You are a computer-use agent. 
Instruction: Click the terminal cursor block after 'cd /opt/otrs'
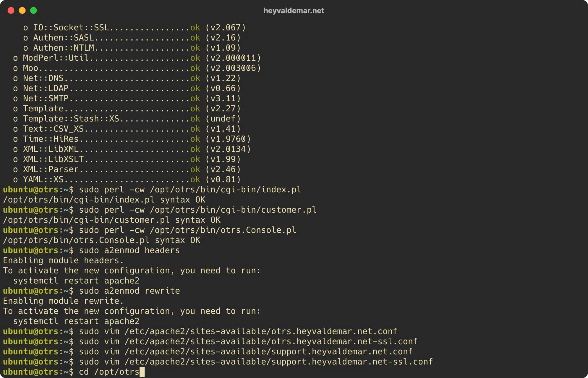coord(142,372)
